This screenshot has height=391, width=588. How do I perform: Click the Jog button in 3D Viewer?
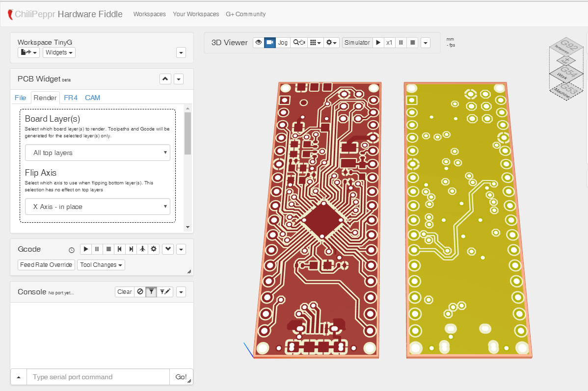pos(283,42)
